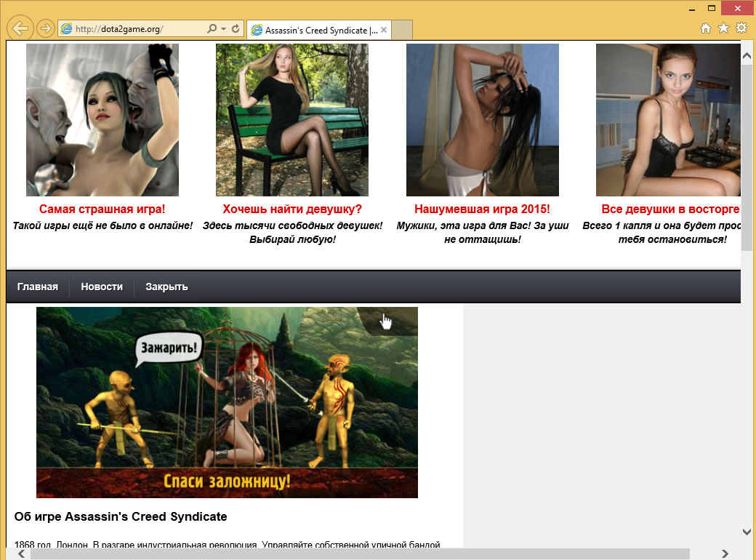
Task: Select the Assassin's Creed Syndicate tab
Action: (x=314, y=30)
